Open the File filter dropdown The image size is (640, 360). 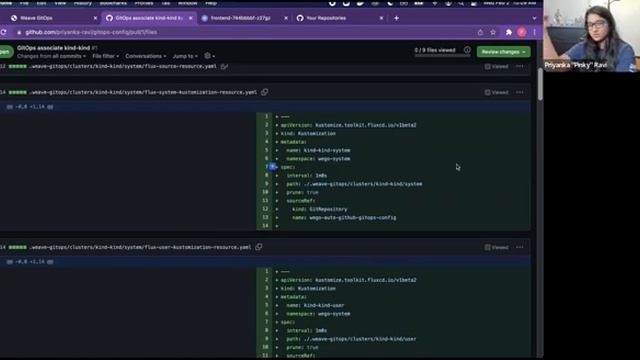click(105, 56)
